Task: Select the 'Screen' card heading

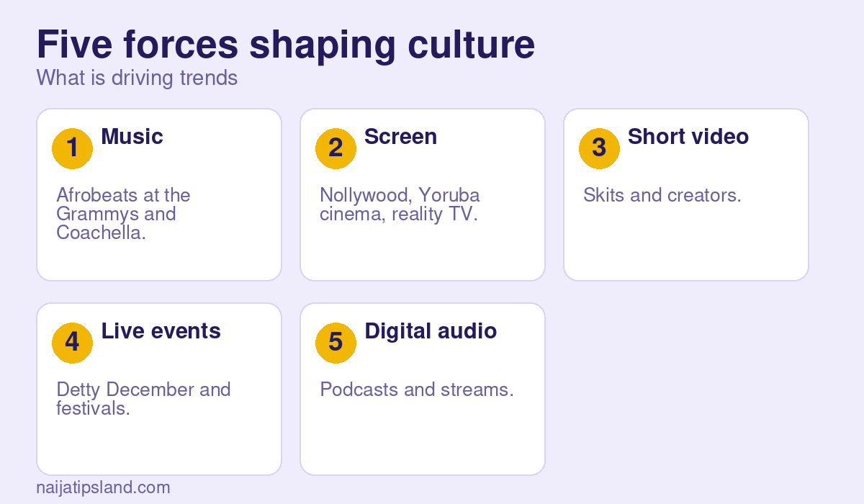Action: pos(400,136)
